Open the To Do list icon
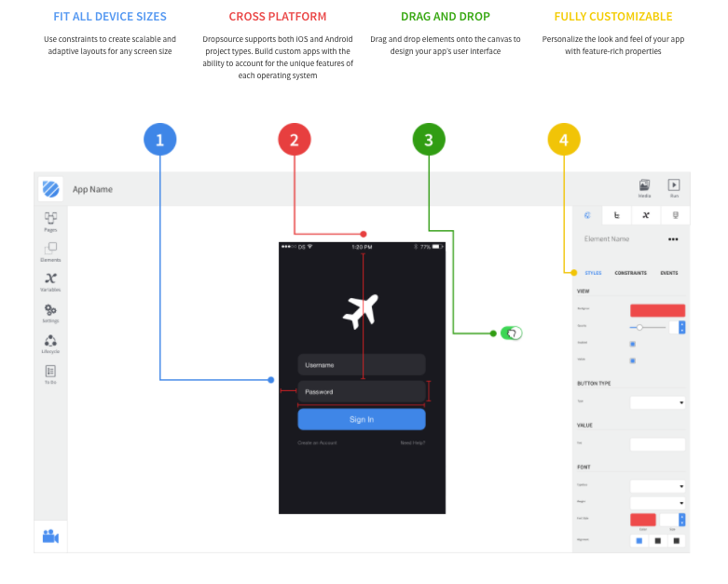This screenshot has width=728, height=584. click(50, 373)
